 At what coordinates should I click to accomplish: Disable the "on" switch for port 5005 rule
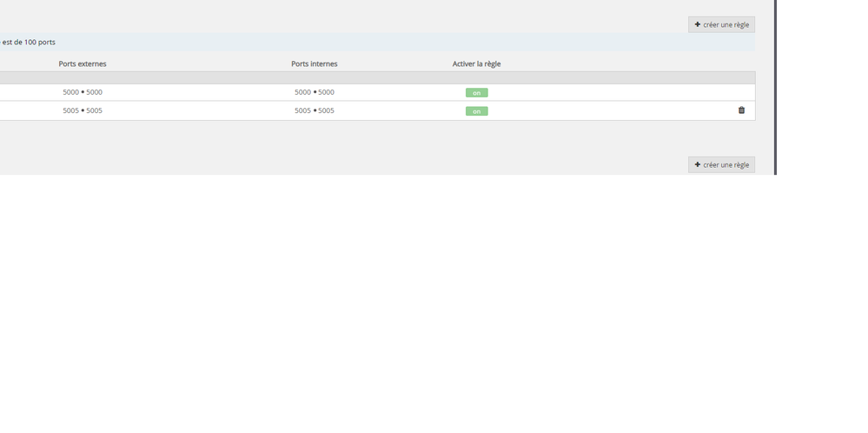pyautogui.click(x=476, y=111)
